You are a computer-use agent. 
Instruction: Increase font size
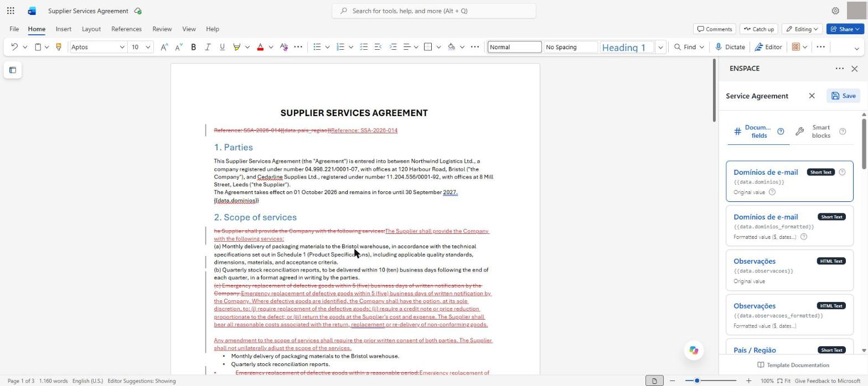pyautogui.click(x=164, y=47)
